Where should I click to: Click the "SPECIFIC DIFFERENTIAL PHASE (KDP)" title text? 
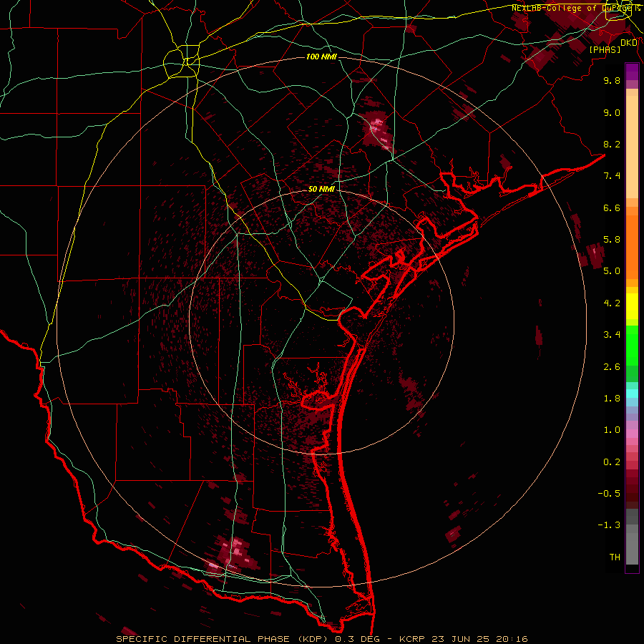pyautogui.click(x=223, y=639)
